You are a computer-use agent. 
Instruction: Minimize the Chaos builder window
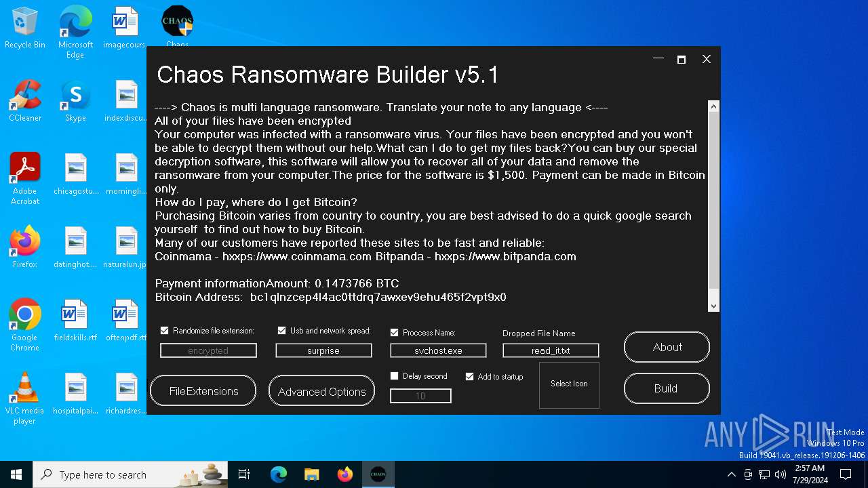[658, 59]
